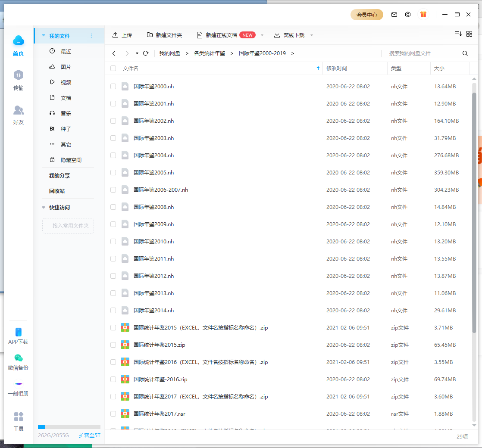
Task: Click the APP下载 phone icon
Action: [x=19, y=332]
